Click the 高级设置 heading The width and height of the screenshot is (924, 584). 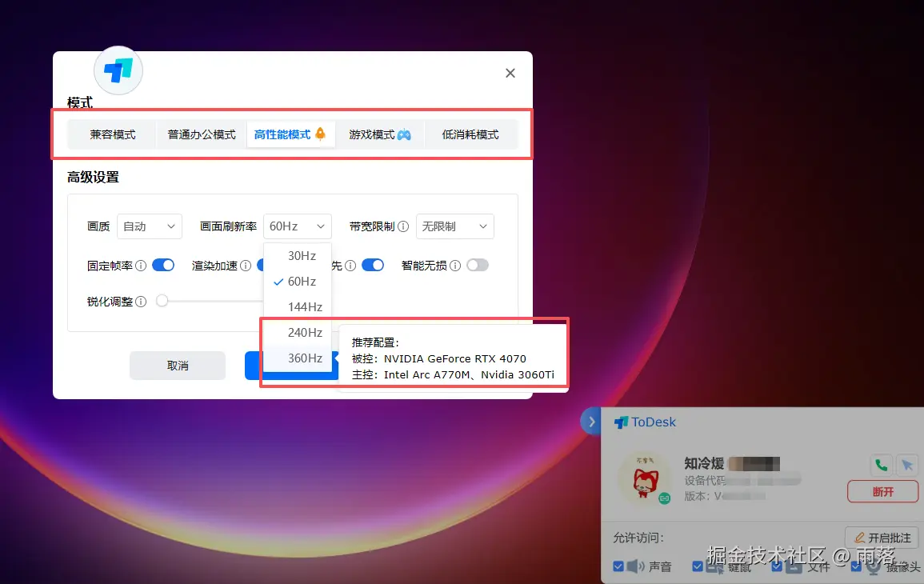pyautogui.click(x=93, y=177)
